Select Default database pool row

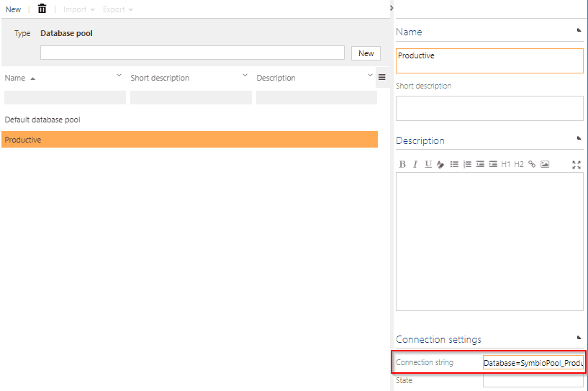click(42, 120)
